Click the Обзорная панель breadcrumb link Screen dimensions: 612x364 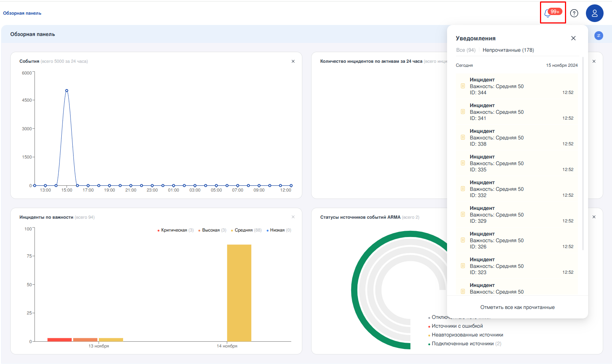22,13
